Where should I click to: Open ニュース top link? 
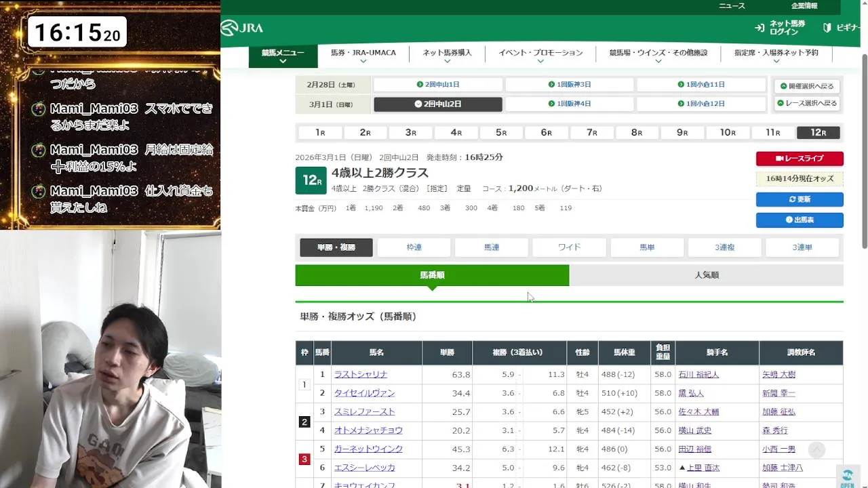pos(732,5)
